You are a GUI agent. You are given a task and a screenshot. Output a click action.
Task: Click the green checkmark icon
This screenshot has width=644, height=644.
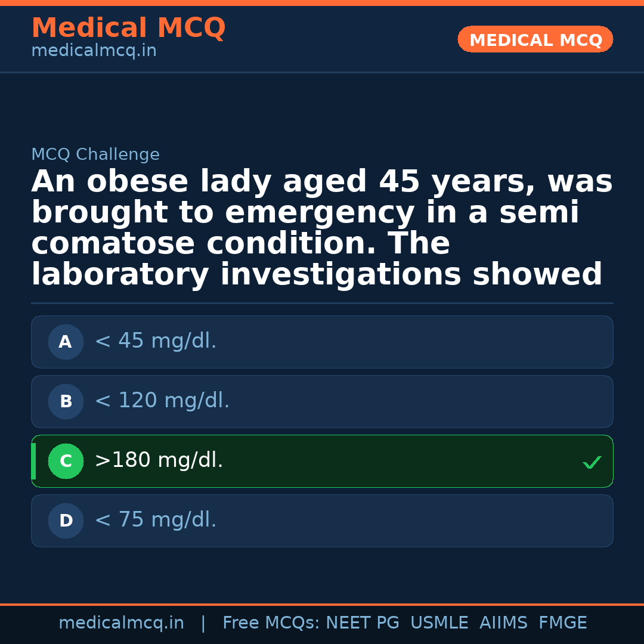click(592, 462)
